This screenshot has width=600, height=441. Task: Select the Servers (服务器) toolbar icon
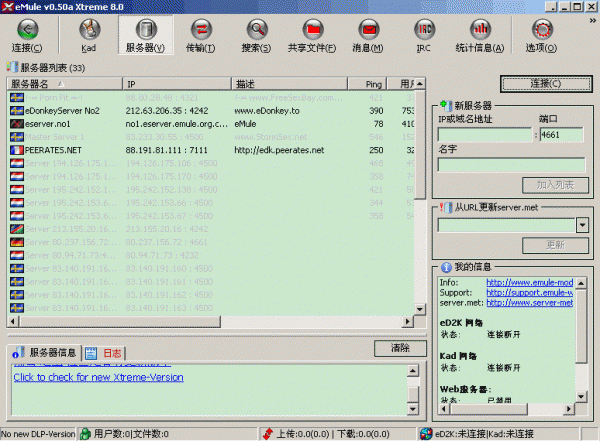[146, 29]
